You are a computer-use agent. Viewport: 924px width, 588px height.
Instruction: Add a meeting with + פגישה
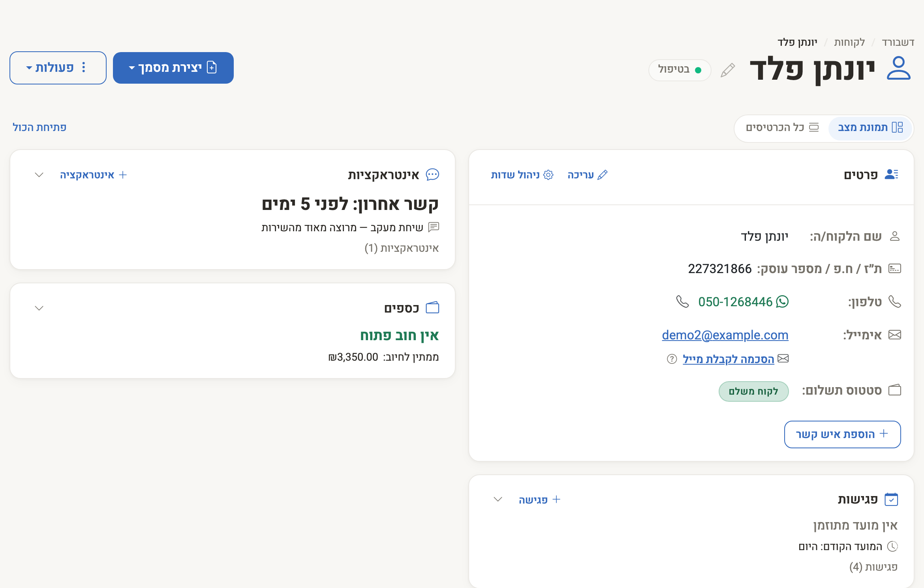pos(539,500)
